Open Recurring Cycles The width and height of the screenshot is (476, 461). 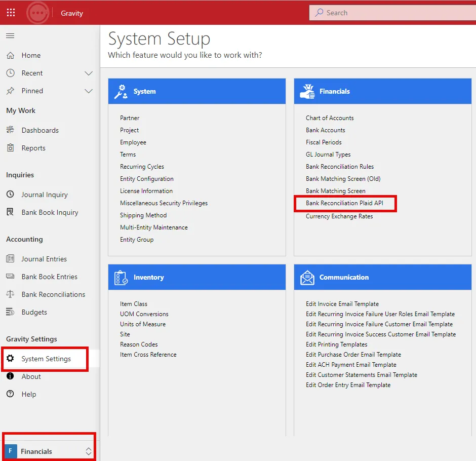pos(142,167)
